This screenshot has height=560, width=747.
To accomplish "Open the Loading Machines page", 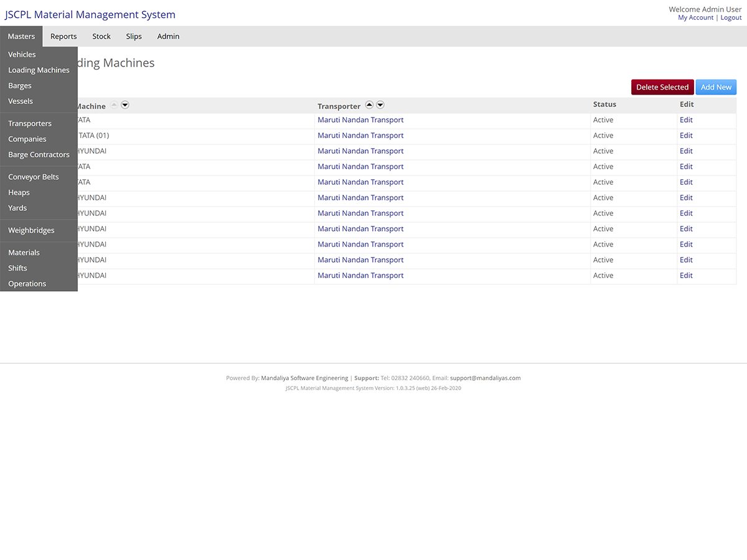I will coord(39,70).
